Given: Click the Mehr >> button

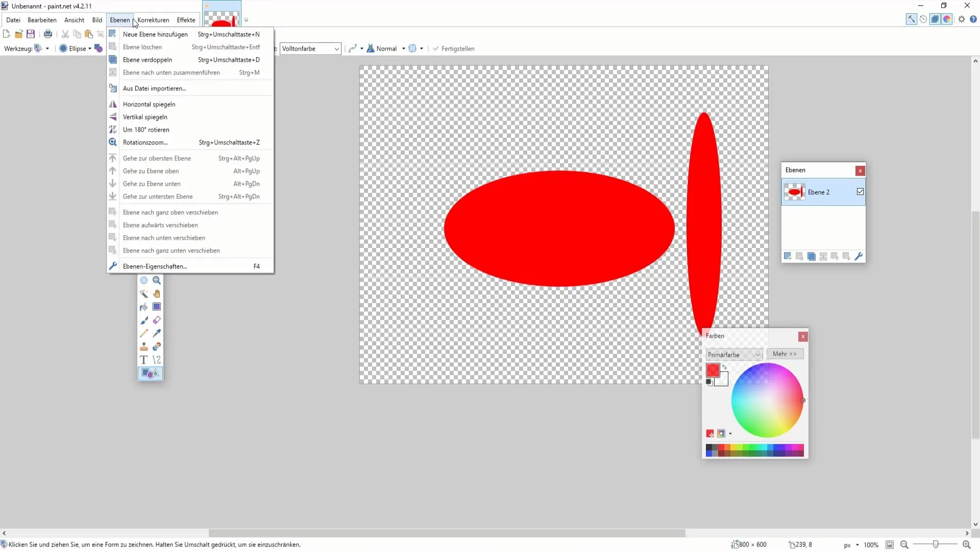Looking at the screenshot, I should (x=785, y=354).
